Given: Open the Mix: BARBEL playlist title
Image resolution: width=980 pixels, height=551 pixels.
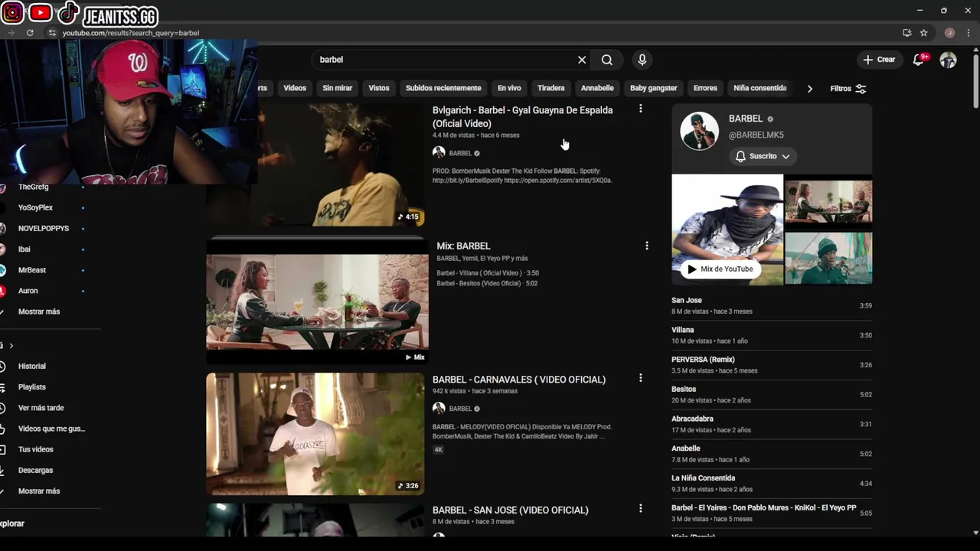Looking at the screenshot, I should (463, 246).
